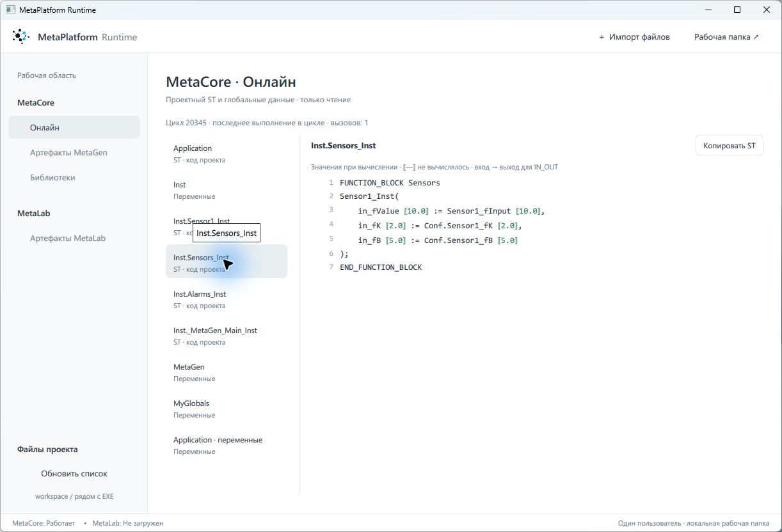Select Application ST code entry
This screenshot has height=532, width=782.
click(x=227, y=153)
